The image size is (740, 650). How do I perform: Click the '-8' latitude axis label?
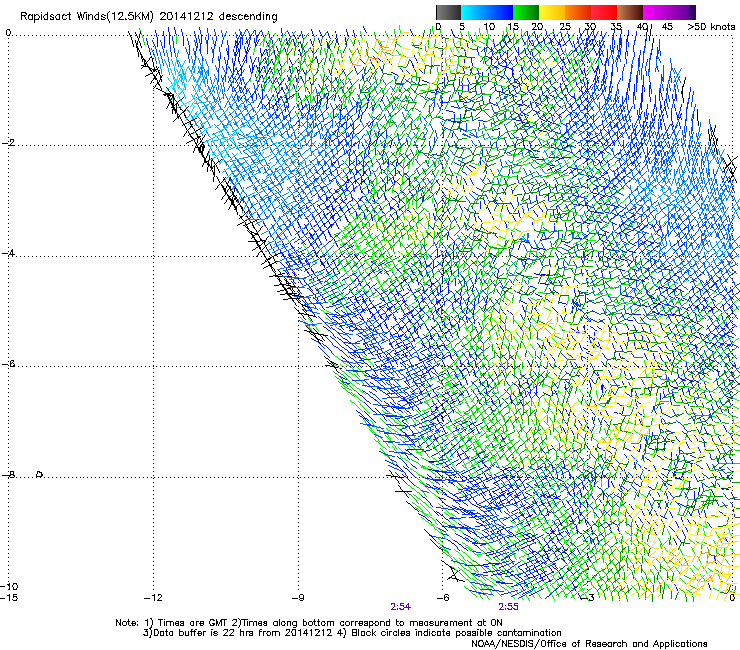(x=8, y=475)
